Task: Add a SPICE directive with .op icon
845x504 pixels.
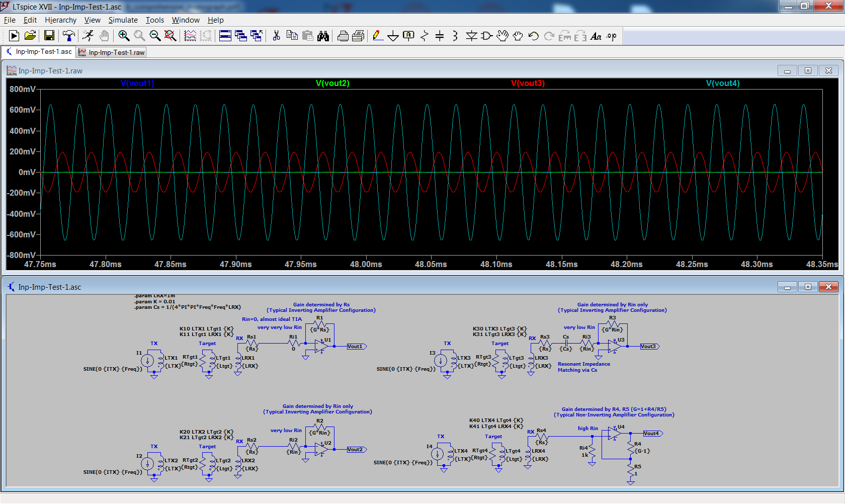Action: click(612, 36)
